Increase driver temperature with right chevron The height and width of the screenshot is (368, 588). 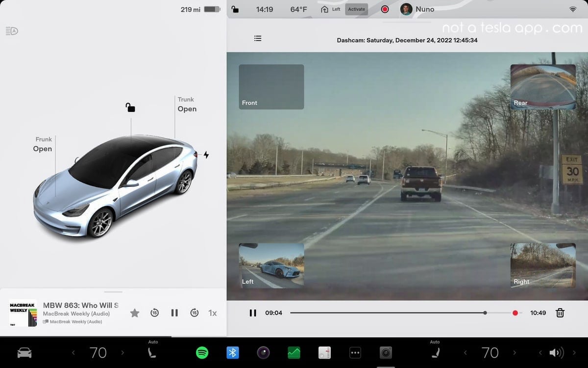tap(122, 352)
